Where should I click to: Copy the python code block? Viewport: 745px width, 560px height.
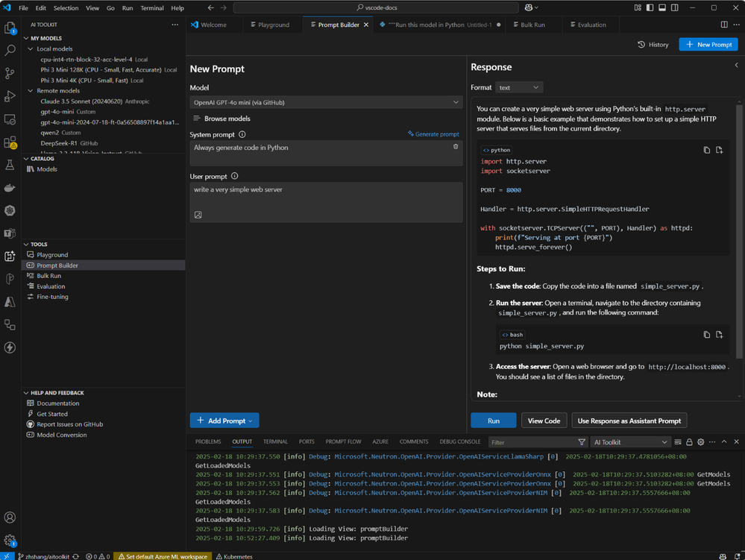point(706,150)
